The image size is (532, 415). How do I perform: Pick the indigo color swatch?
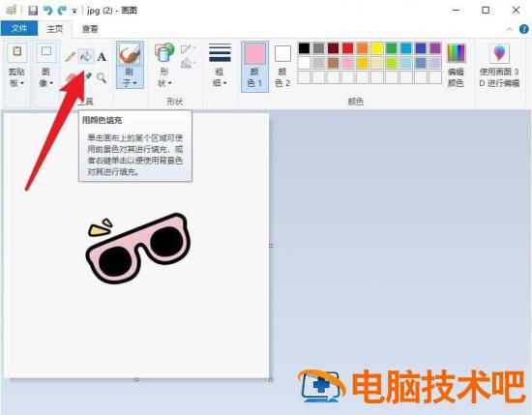(x=421, y=48)
